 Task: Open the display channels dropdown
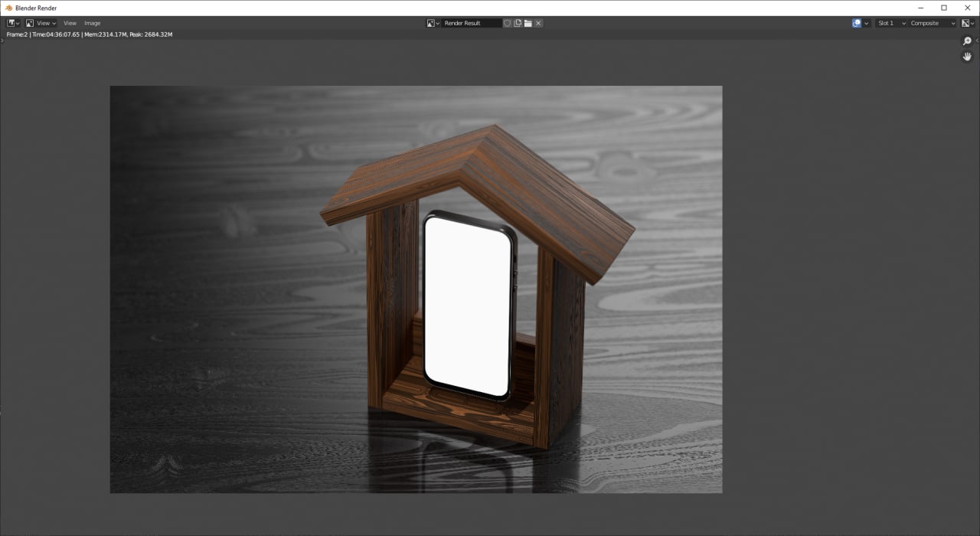coord(968,23)
